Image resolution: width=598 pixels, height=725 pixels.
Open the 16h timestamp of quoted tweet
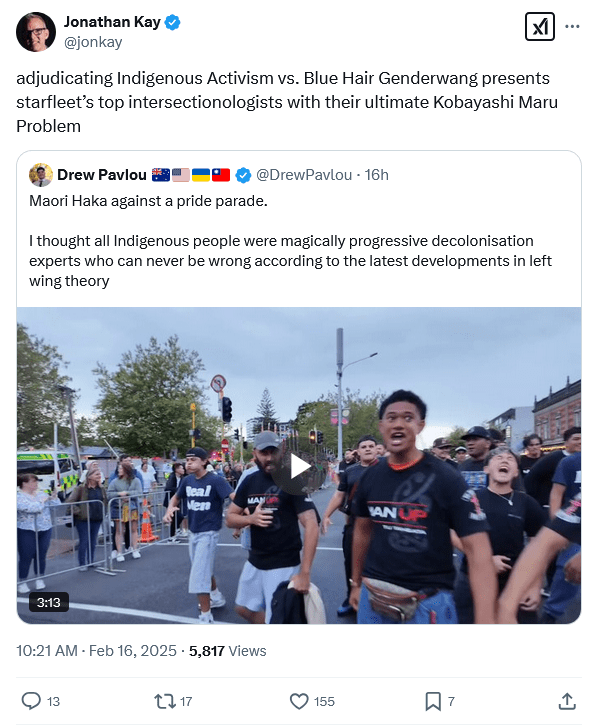coord(376,175)
